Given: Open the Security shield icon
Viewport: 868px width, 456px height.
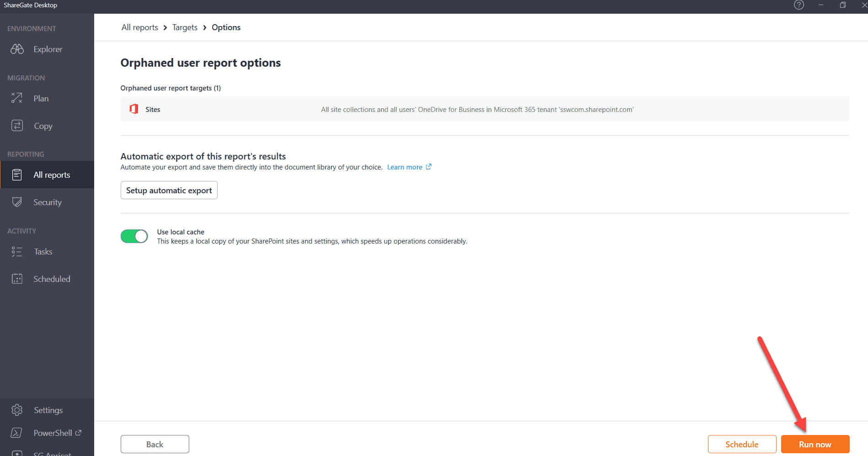Looking at the screenshot, I should tap(17, 202).
